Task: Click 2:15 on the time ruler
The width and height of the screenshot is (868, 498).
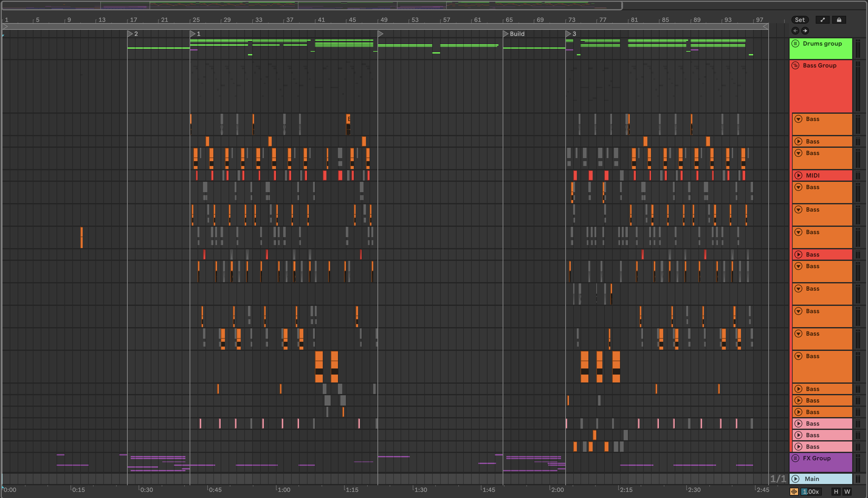Action: click(626, 490)
